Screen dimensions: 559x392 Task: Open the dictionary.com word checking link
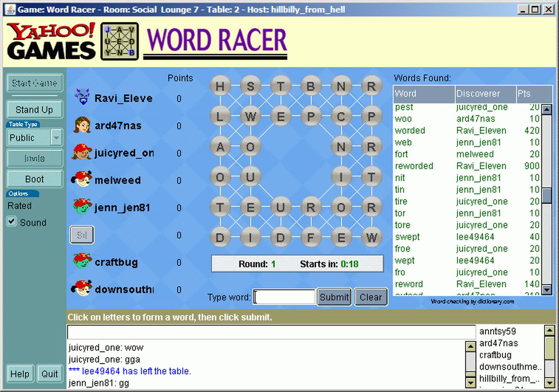click(x=473, y=301)
